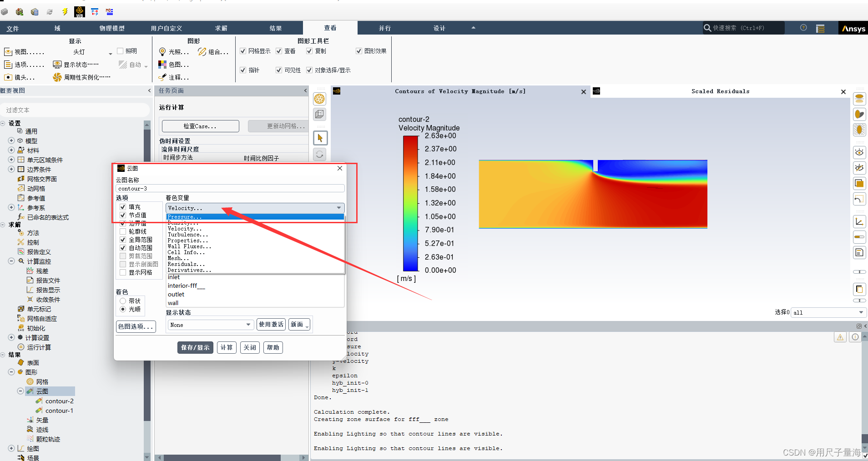The image size is (868, 461).
Task: Click 检查Case button on task page
Action: pyautogui.click(x=200, y=126)
